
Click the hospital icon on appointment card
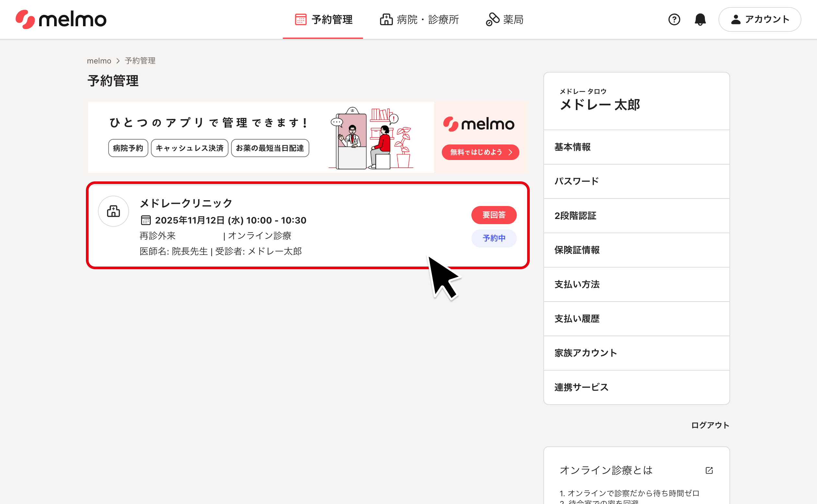[113, 211]
